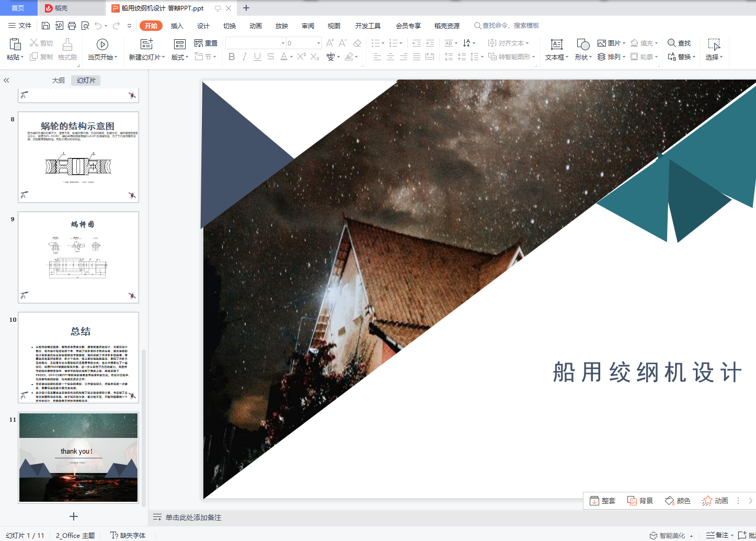Collapse the slide panel with double-chevron icon
This screenshot has width=756, height=541.
pos(6,80)
